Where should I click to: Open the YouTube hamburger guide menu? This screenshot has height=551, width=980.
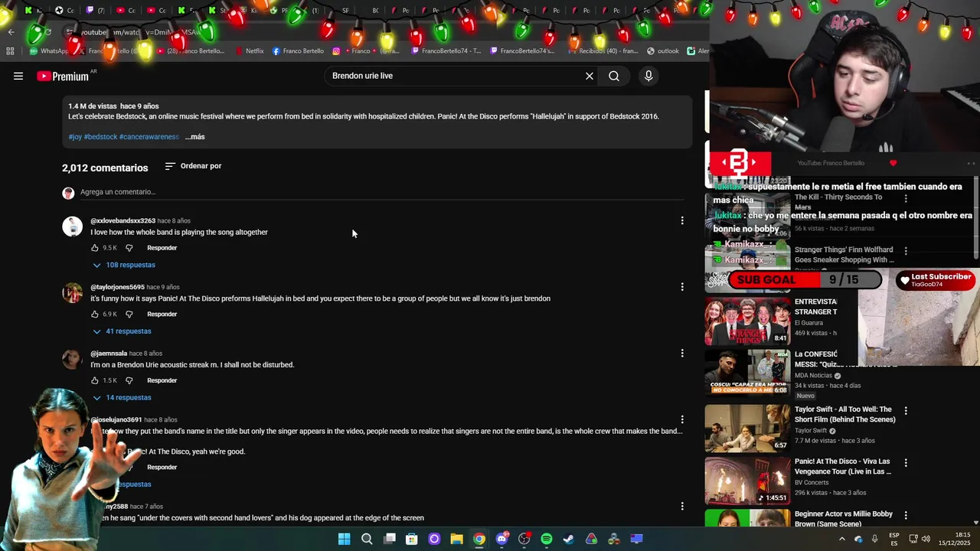[x=18, y=76]
